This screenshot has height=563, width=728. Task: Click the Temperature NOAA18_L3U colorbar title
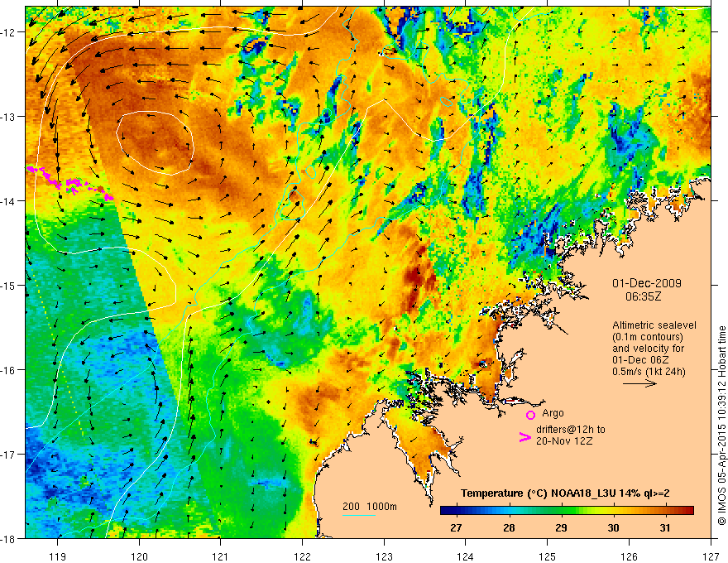click(x=565, y=493)
